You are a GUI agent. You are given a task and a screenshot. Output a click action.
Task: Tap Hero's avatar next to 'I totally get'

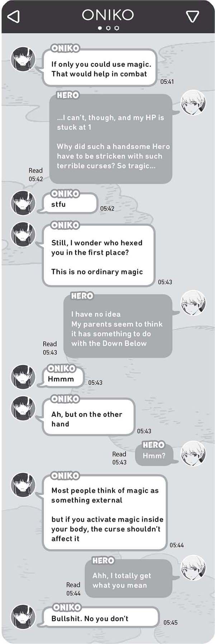(193, 568)
